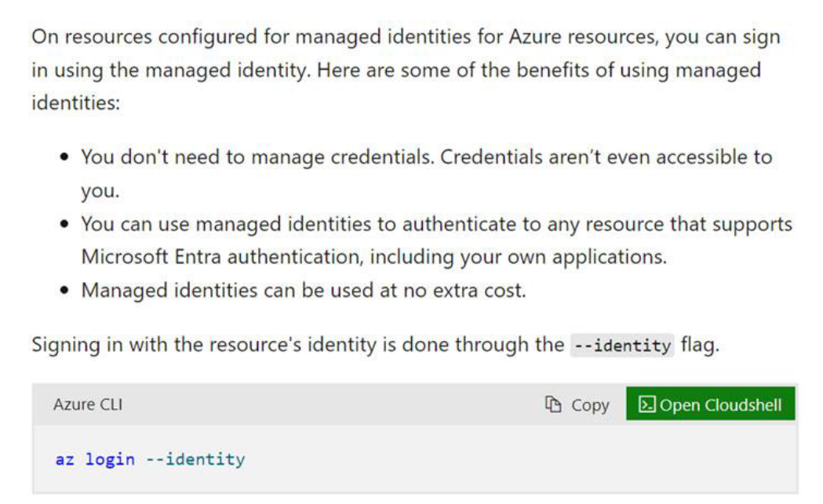Click the inline --identity code snippet

[x=621, y=346]
